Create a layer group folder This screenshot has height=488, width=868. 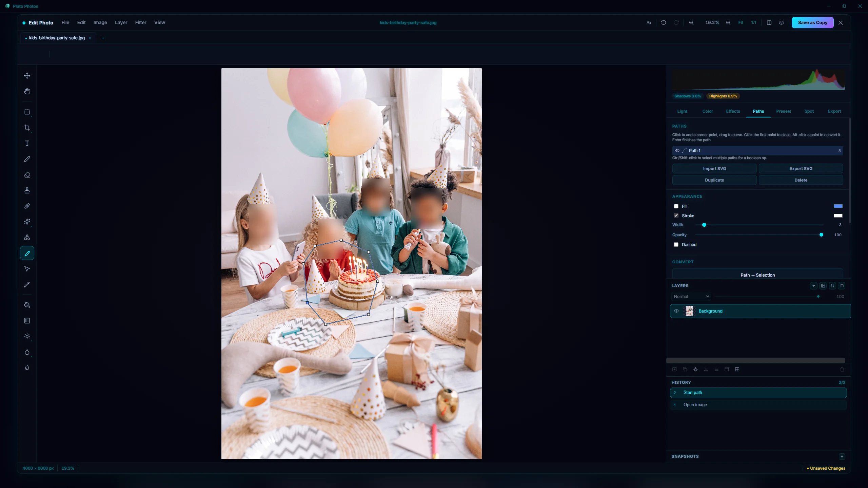[842, 286]
